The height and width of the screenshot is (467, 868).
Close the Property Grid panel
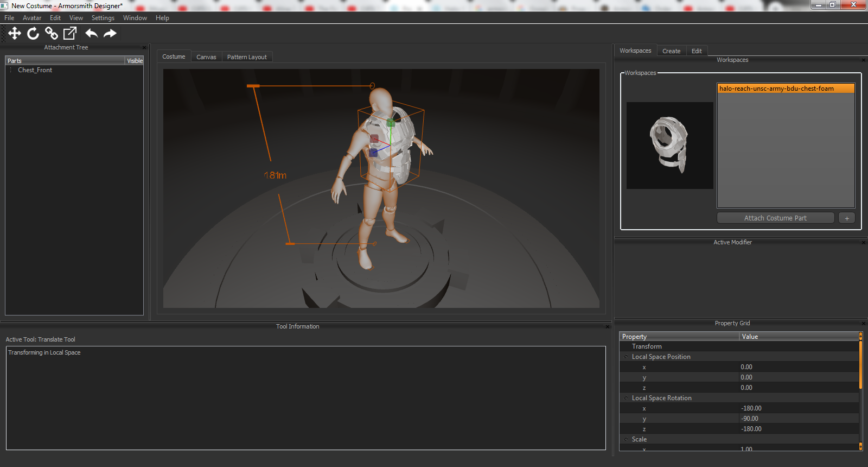pyautogui.click(x=864, y=324)
